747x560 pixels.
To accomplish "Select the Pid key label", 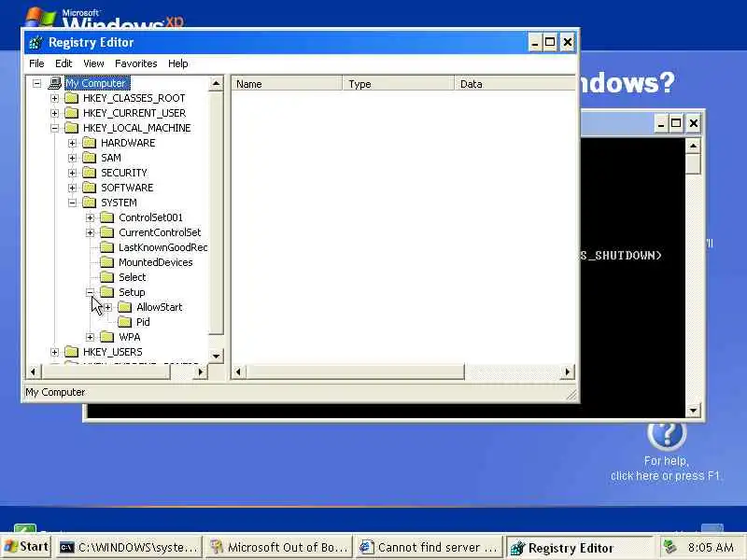I will point(143,322).
